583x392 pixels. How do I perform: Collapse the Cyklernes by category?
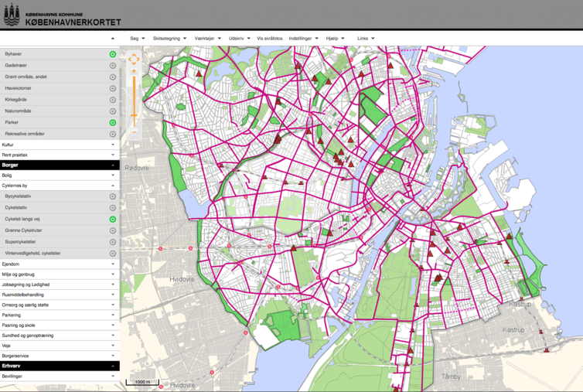tap(60, 186)
